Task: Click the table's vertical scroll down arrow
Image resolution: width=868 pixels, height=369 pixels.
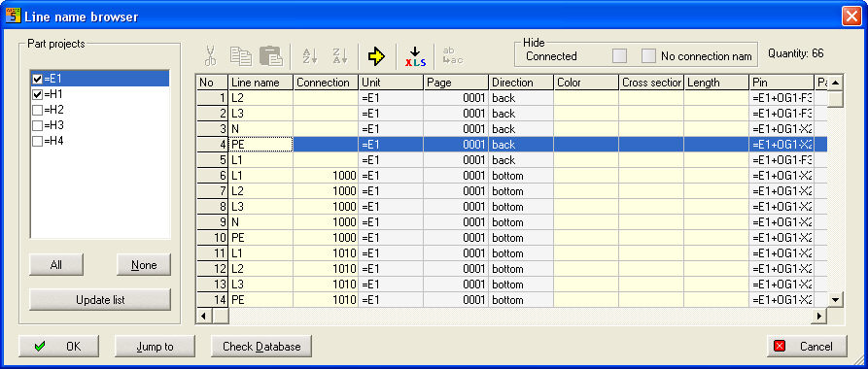Action: click(x=835, y=300)
